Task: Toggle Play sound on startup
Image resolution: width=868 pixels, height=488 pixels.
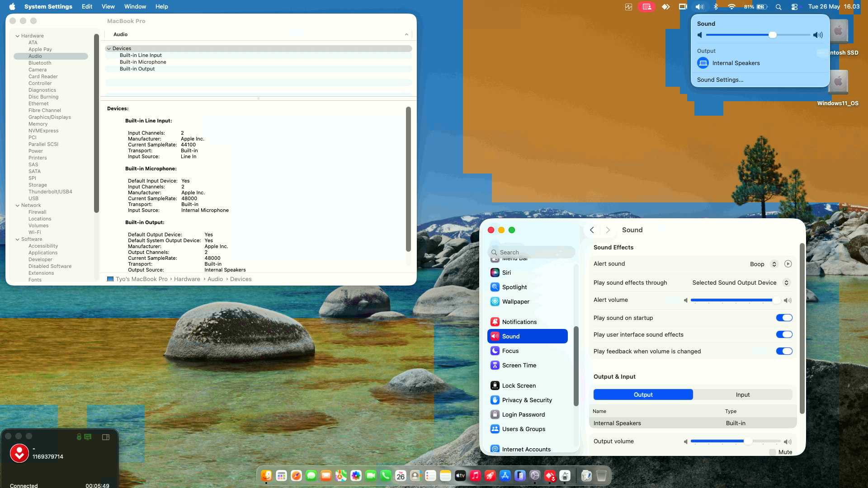Action: click(x=784, y=318)
